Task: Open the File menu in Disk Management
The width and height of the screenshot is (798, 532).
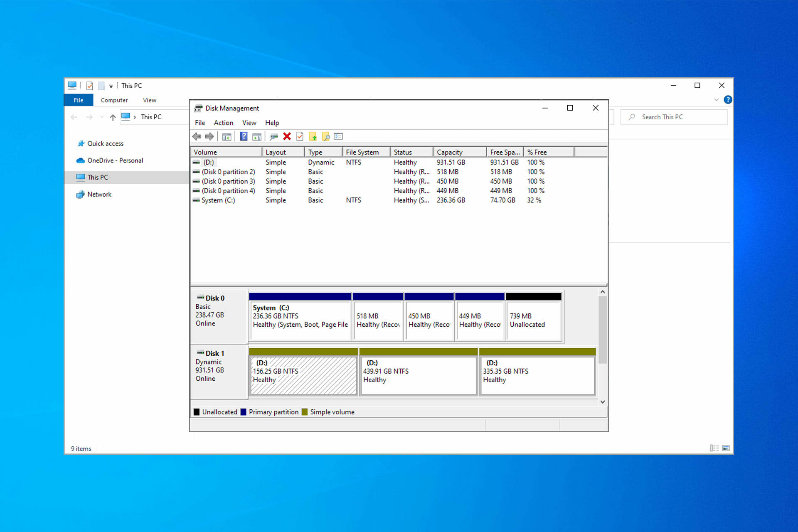Action: 200,123
